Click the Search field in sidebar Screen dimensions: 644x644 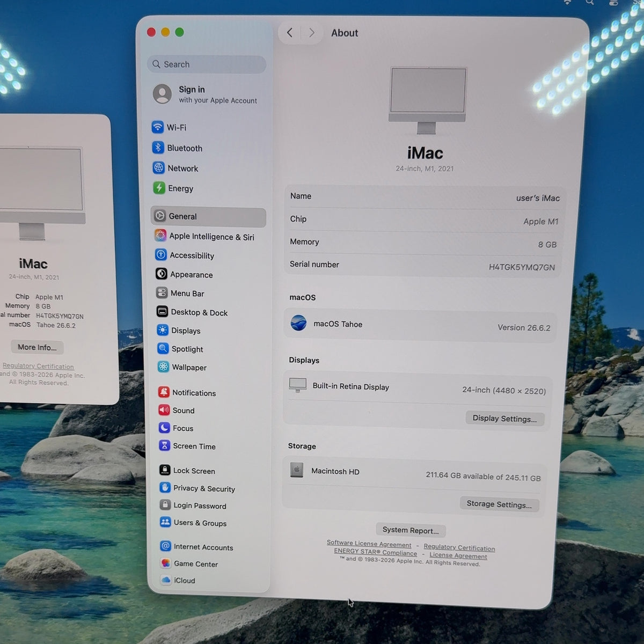207,64
